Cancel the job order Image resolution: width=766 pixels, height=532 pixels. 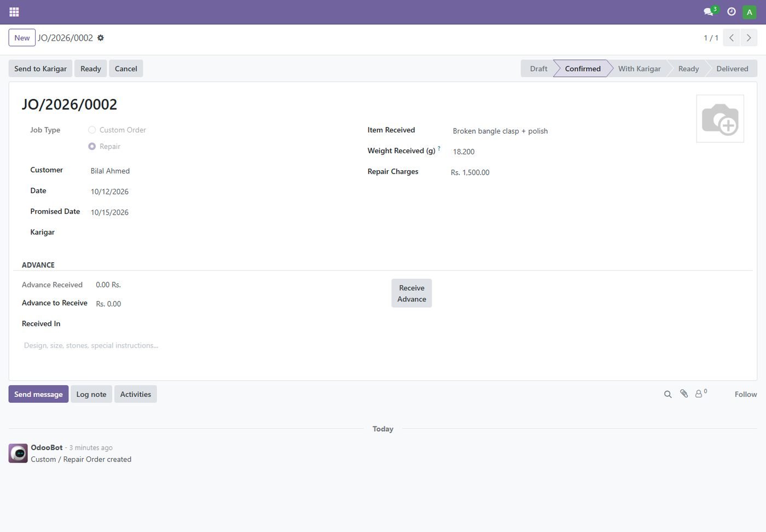tap(126, 68)
